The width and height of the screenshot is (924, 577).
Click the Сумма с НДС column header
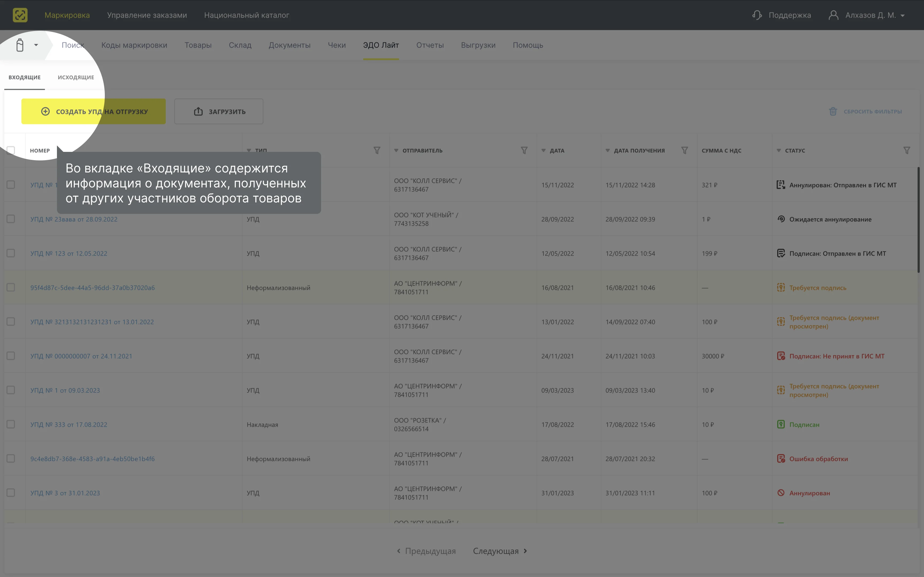click(721, 150)
